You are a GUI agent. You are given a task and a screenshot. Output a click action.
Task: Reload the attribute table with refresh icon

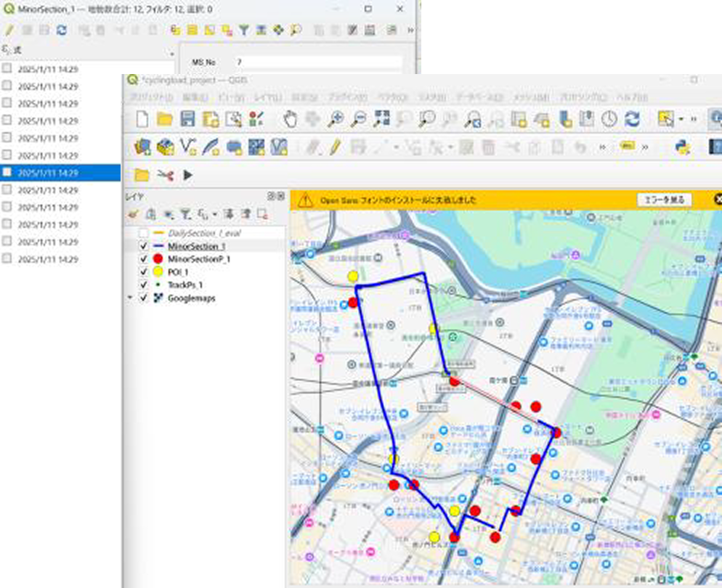click(62, 30)
